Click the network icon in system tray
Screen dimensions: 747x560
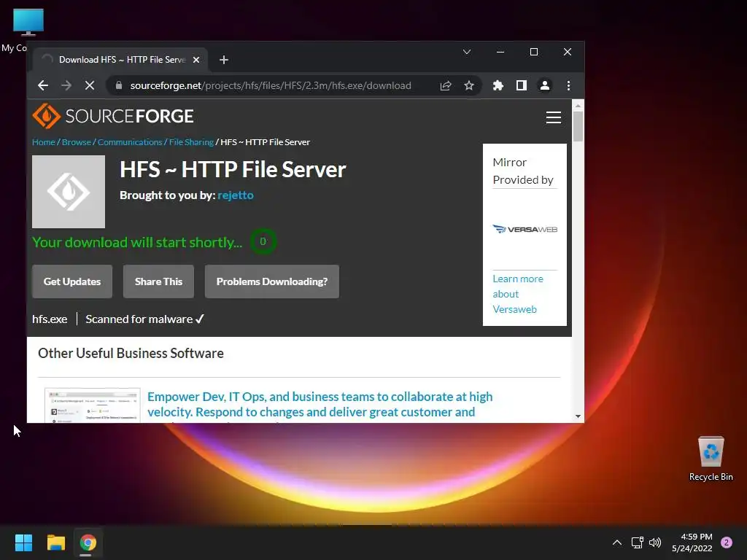click(637, 542)
